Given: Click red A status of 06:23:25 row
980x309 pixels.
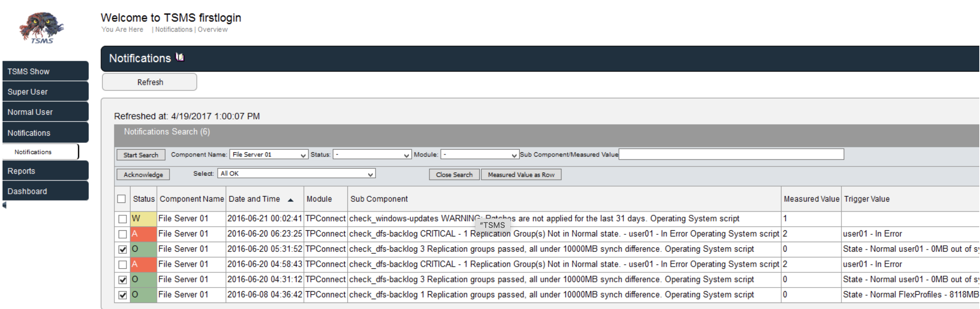Looking at the screenshot, I should (143, 234).
